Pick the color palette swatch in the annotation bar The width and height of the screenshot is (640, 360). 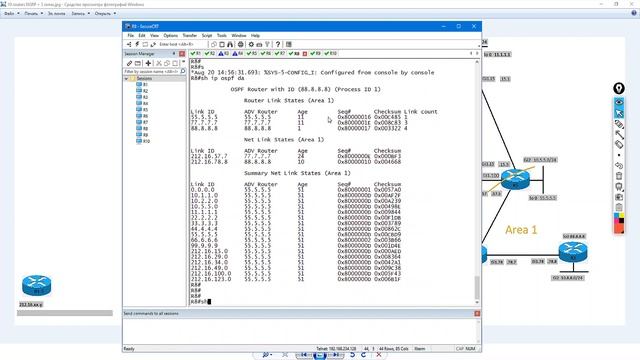pyautogui.click(x=619, y=223)
